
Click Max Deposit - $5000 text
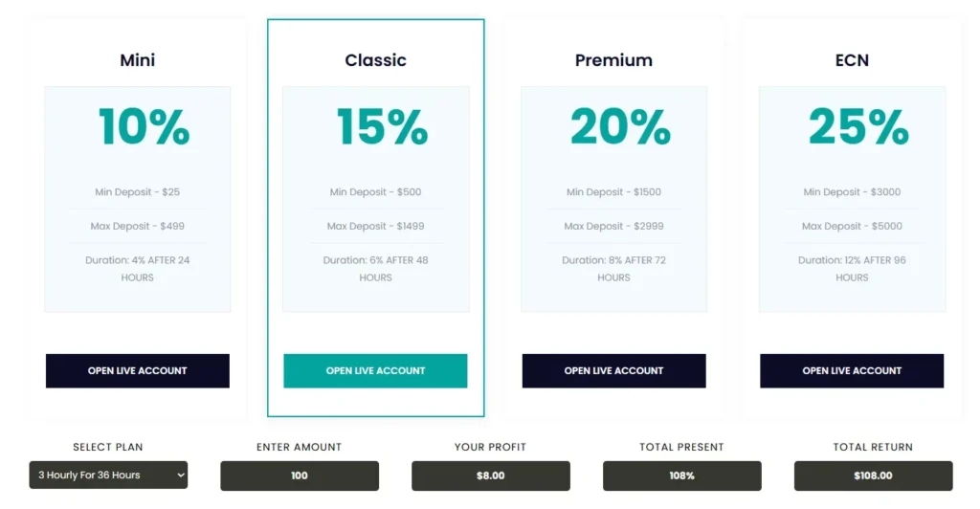pyautogui.click(x=852, y=227)
